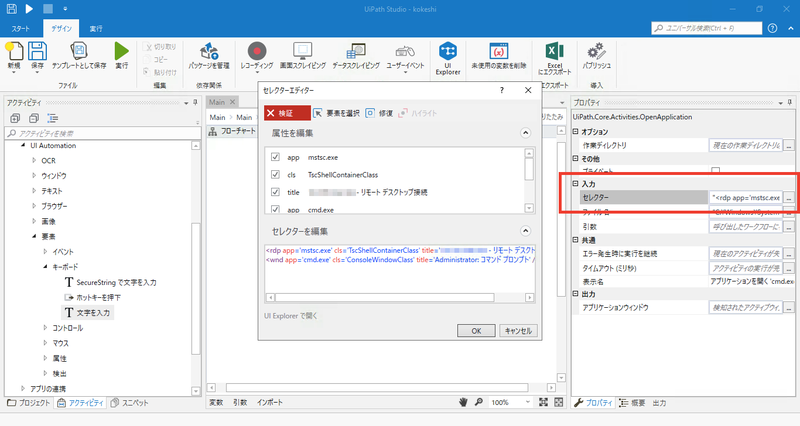Switch to the スタート ribbon tab

[21, 29]
